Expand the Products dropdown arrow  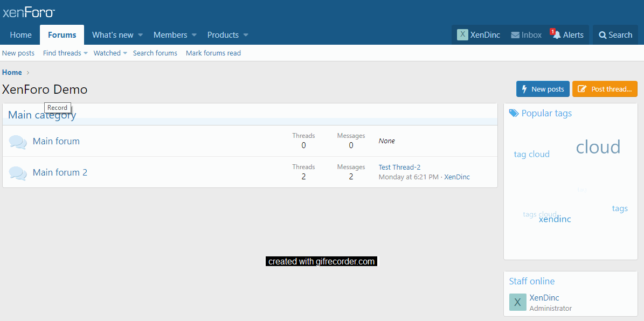(x=246, y=35)
